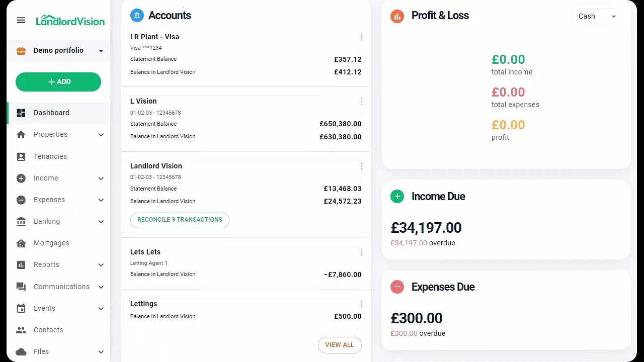Open the hamburger menu icon
This screenshot has height=362, width=644.
tap(21, 20)
